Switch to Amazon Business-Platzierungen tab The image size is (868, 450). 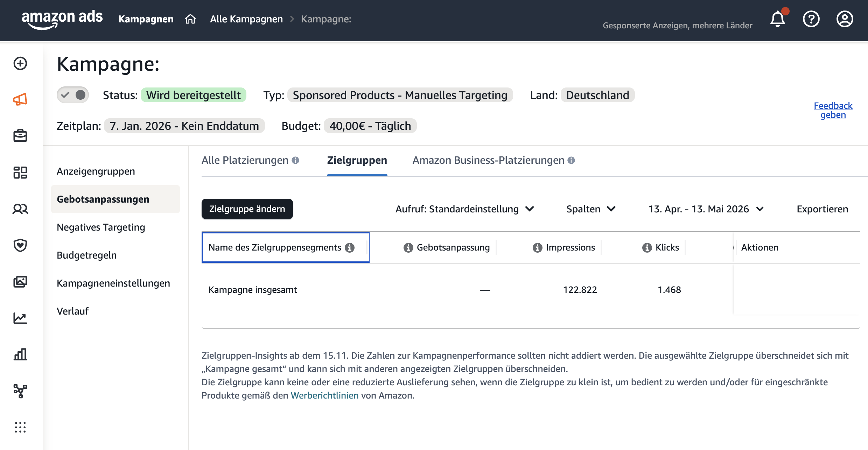tap(488, 160)
